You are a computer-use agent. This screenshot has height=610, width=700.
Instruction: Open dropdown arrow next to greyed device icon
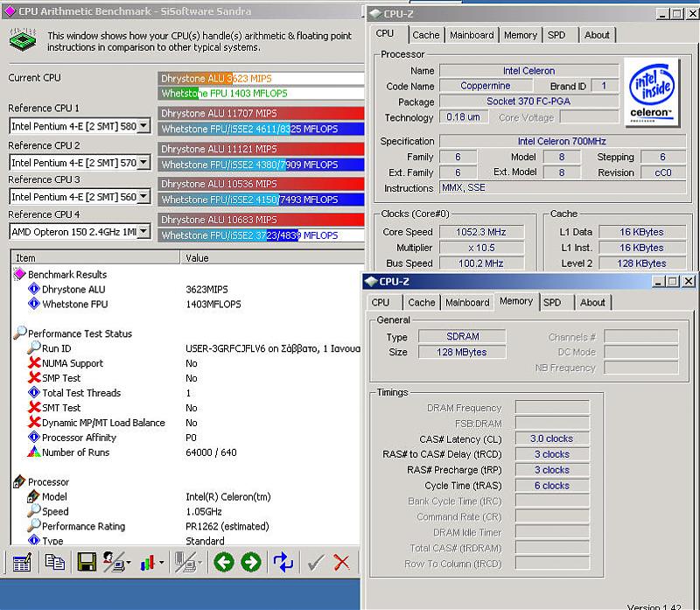[200, 563]
